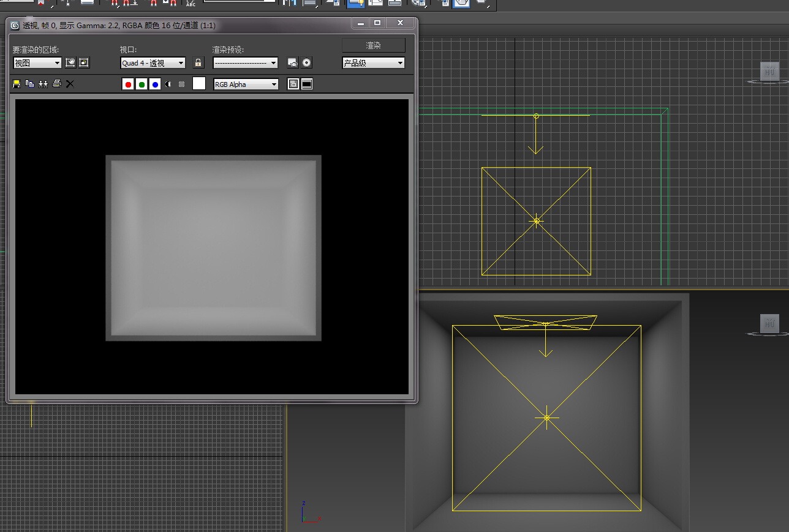789x532 pixels.
Task: Click the ViewCube in the upper right viewport
Action: coord(770,72)
